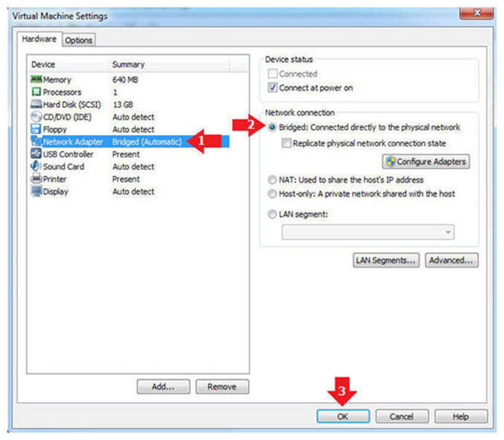The image size is (504, 440).
Task: Open Configure Adapters dialog
Action: tap(426, 161)
